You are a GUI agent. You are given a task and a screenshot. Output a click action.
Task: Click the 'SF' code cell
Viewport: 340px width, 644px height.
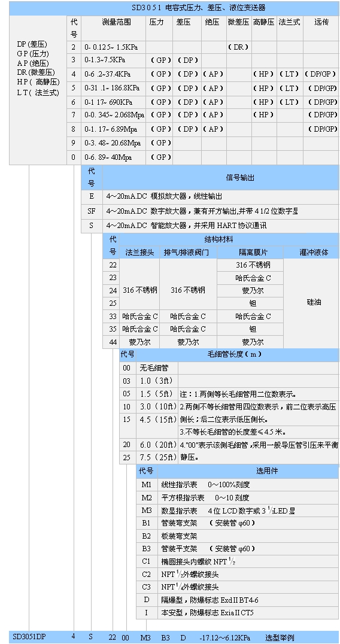click(91, 211)
